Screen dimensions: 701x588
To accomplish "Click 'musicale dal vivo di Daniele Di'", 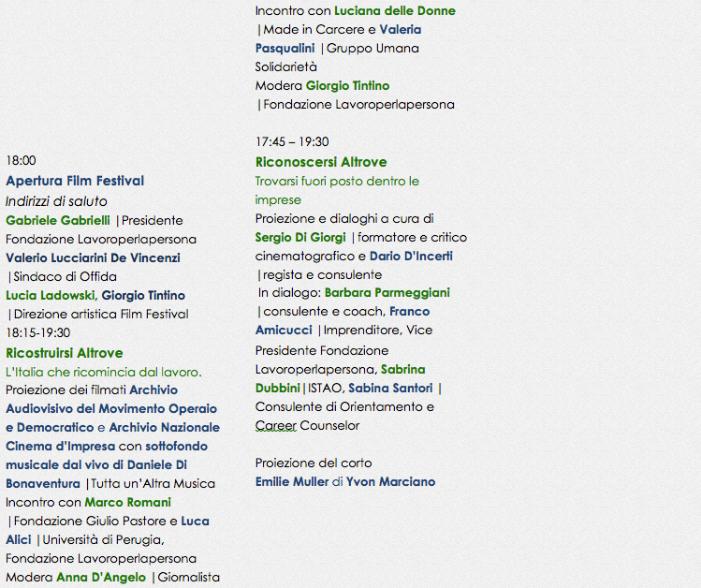I will 96,465.
